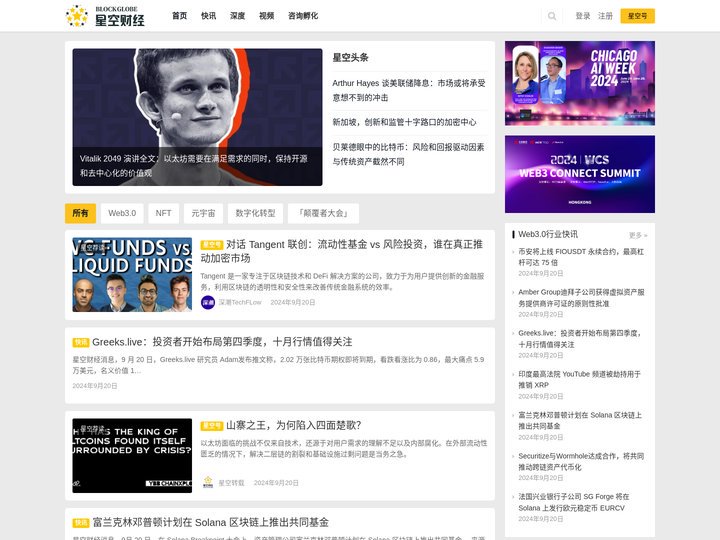Open 视频 in the top navigation
This screenshot has height=540, width=720.
tap(266, 16)
